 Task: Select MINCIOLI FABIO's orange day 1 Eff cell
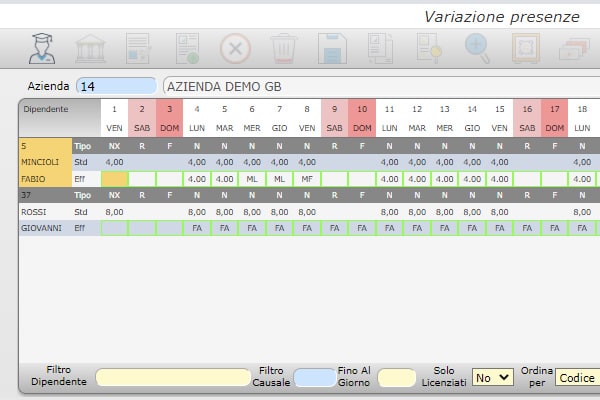(x=115, y=178)
